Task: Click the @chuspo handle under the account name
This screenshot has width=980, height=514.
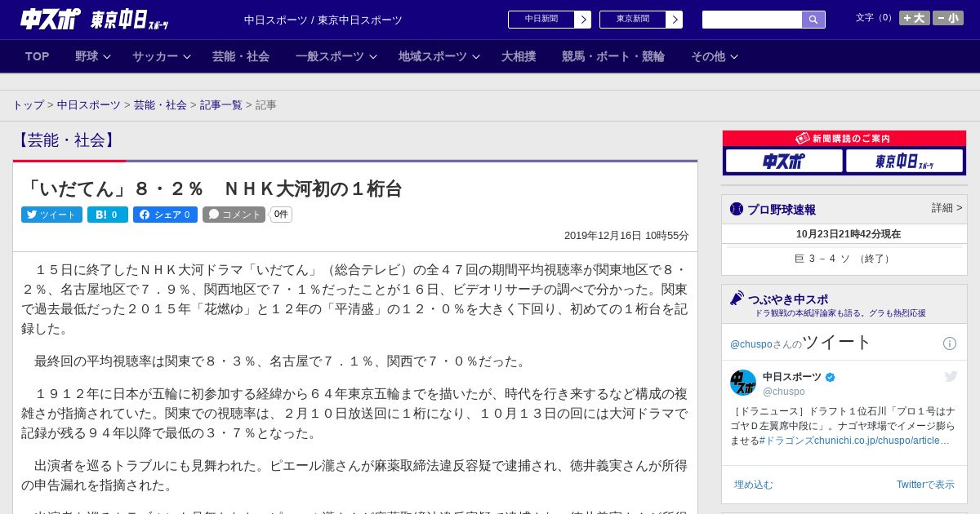Action: [x=784, y=392]
